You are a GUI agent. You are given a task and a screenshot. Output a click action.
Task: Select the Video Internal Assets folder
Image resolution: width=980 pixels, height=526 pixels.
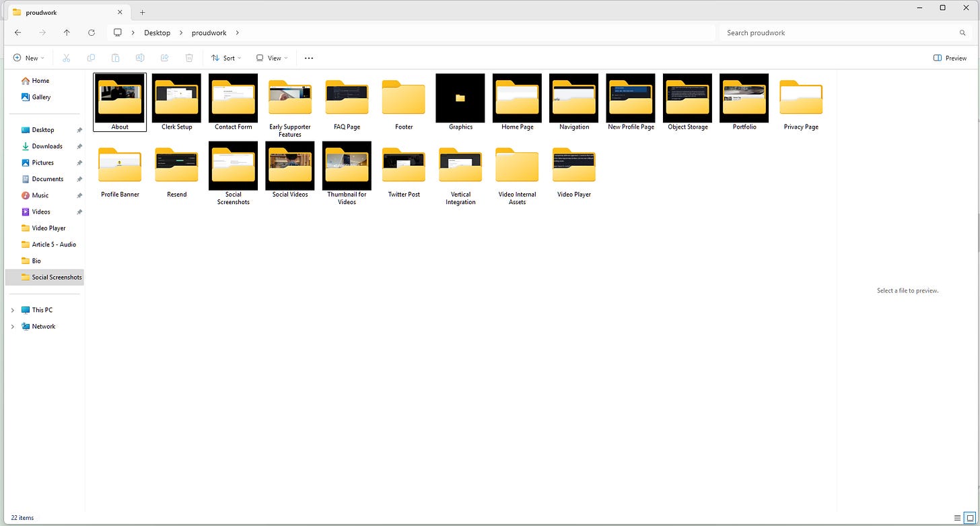click(x=518, y=173)
